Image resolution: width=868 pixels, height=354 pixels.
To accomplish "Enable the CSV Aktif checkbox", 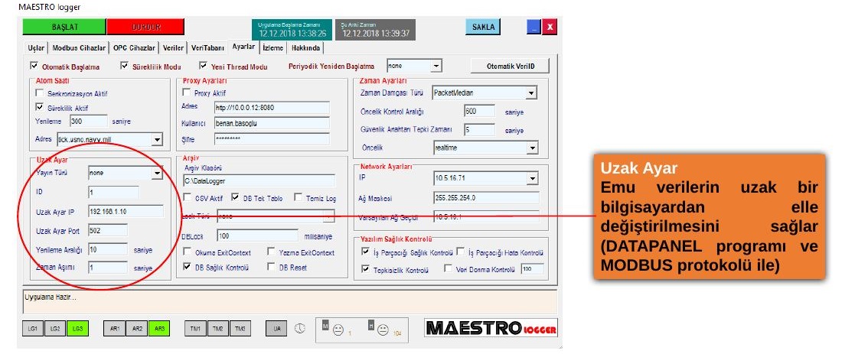I will pos(187,197).
